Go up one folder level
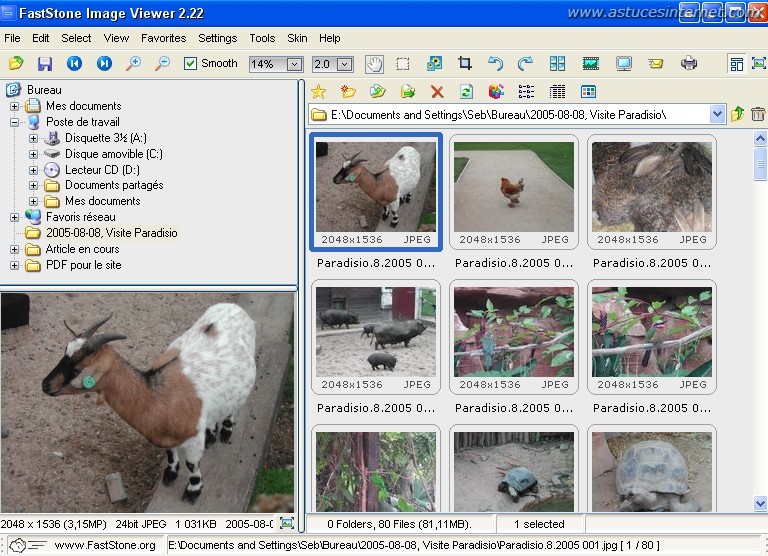The height and width of the screenshot is (556, 768). pos(737,115)
